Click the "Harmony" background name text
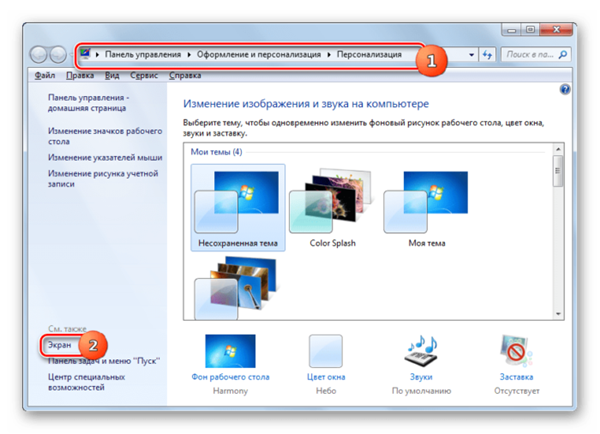The height and width of the screenshot is (434, 600). [230, 391]
